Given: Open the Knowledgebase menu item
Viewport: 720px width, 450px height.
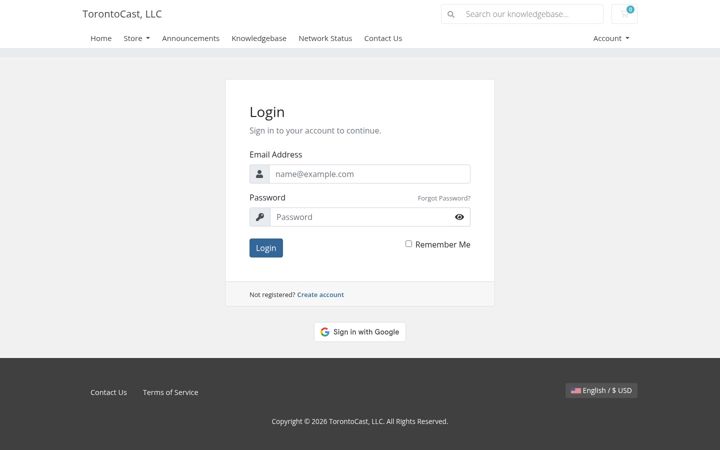Looking at the screenshot, I should click(x=259, y=39).
